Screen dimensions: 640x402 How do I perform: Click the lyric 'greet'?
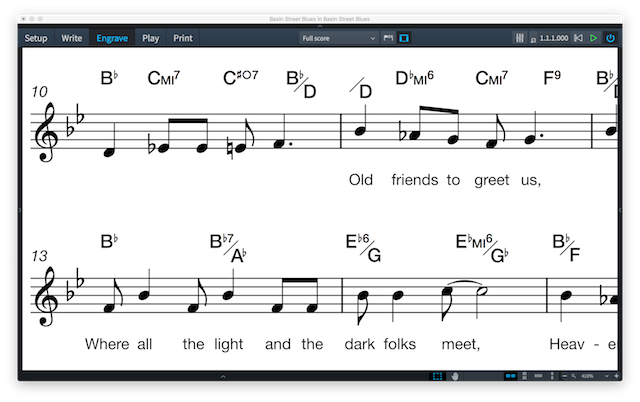[x=492, y=181]
